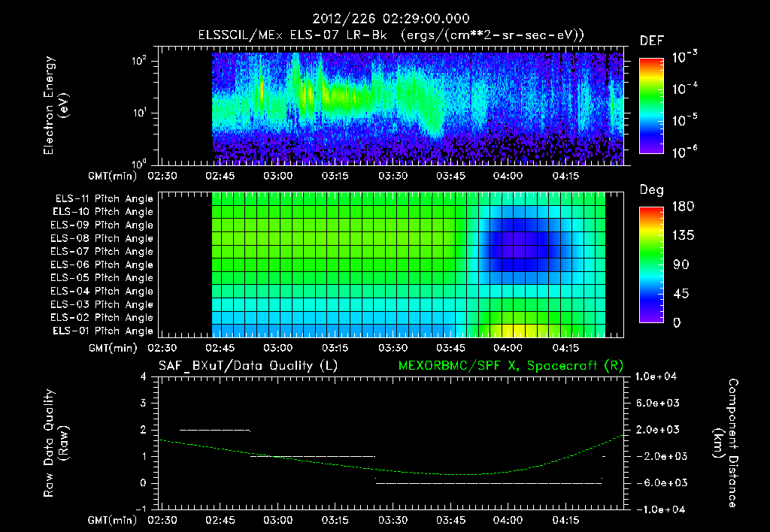This screenshot has height=532, width=770.
Task: Click the 10^2 energy axis tick label
Action: pyautogui.click(x=139, y=61)
